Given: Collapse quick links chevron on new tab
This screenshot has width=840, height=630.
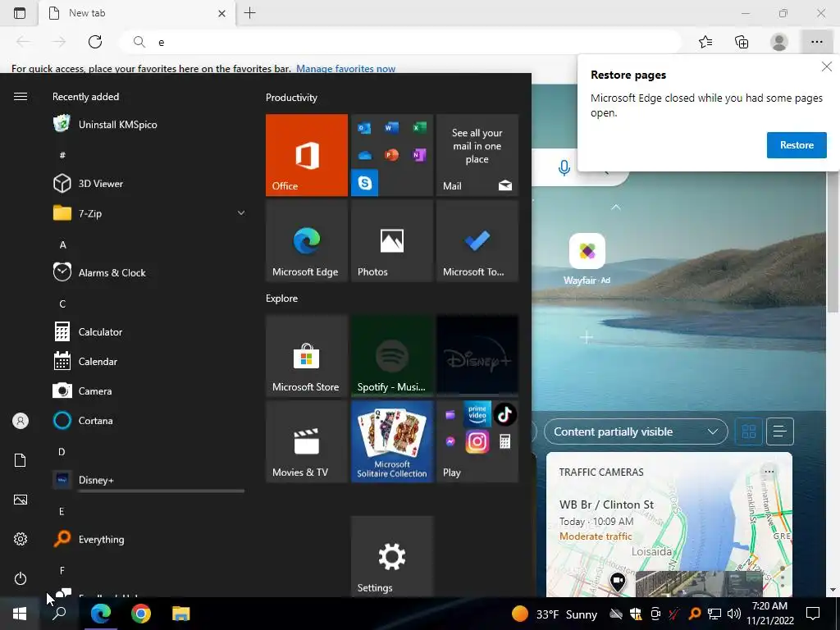Looking at the screenshot, I should (x=616, y=207).
